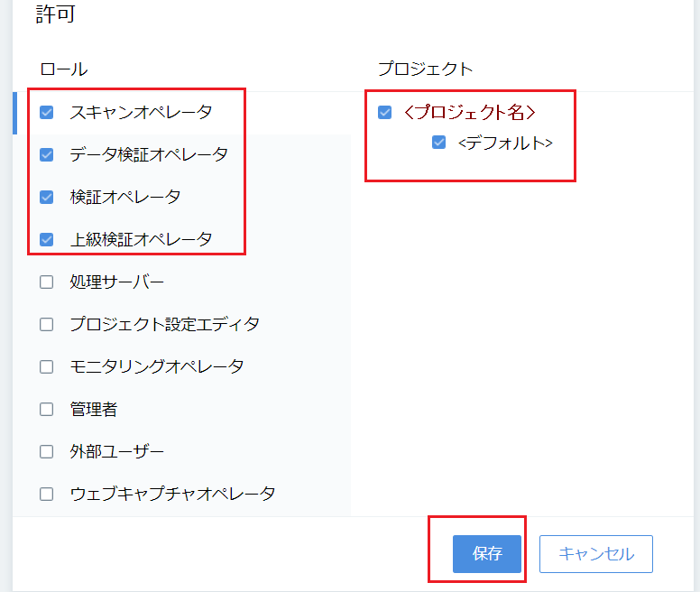Select the スキャンオペレータ role label
Screen dimensions: 700x592
point(141,112)
